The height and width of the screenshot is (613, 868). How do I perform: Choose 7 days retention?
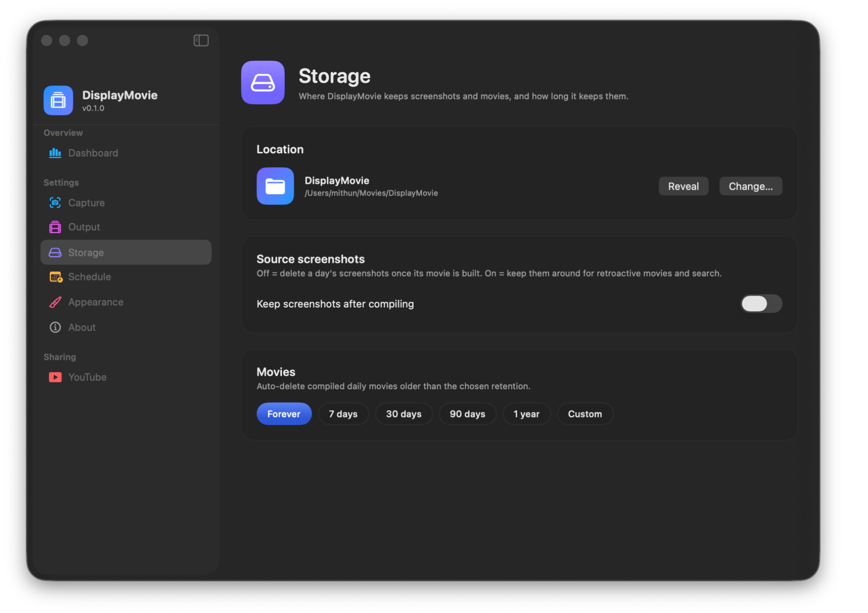click(x=343, y=414)
